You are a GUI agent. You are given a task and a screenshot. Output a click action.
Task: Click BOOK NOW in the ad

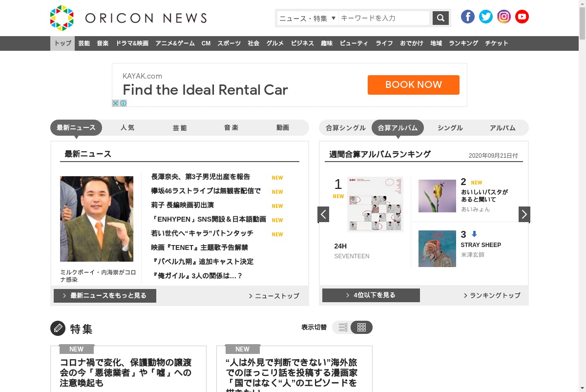click(414, 84)
